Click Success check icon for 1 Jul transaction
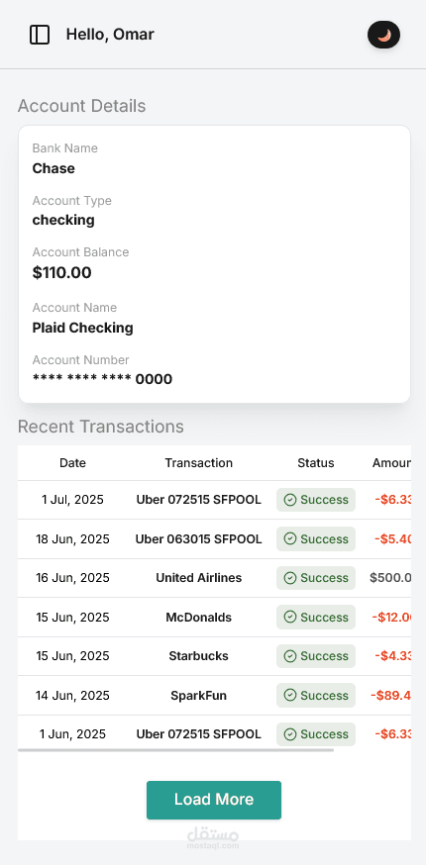The height and width of the screenshot is (868, 426). [x=289, y=500]
